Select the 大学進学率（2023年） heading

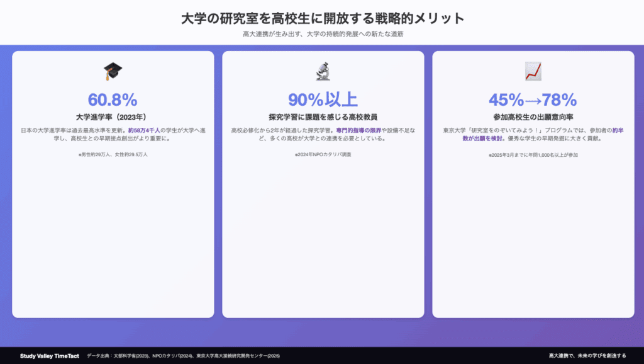(x=113, y=117)
